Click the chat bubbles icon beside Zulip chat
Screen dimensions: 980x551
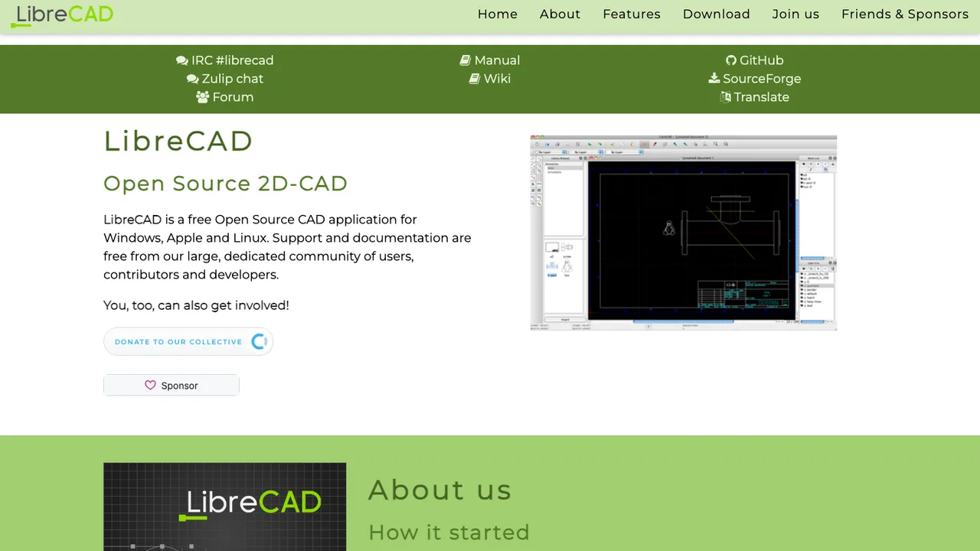coord(193,79)
